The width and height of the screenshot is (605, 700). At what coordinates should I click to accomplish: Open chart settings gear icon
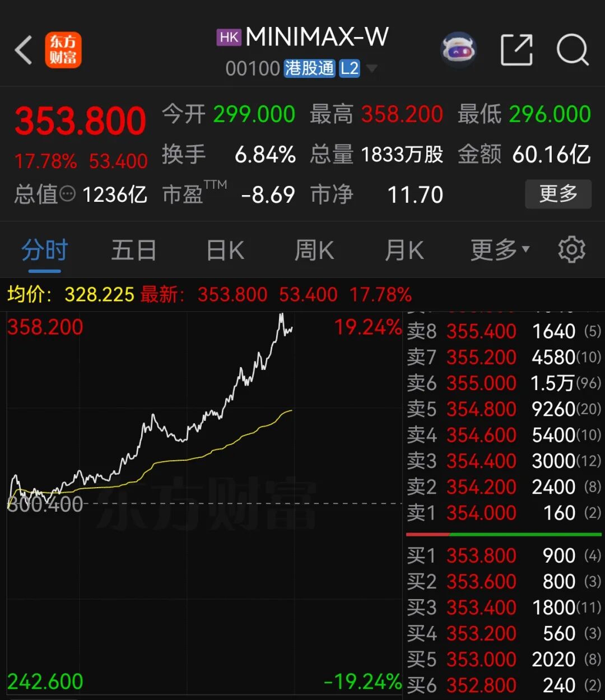[x=571, y=249]
